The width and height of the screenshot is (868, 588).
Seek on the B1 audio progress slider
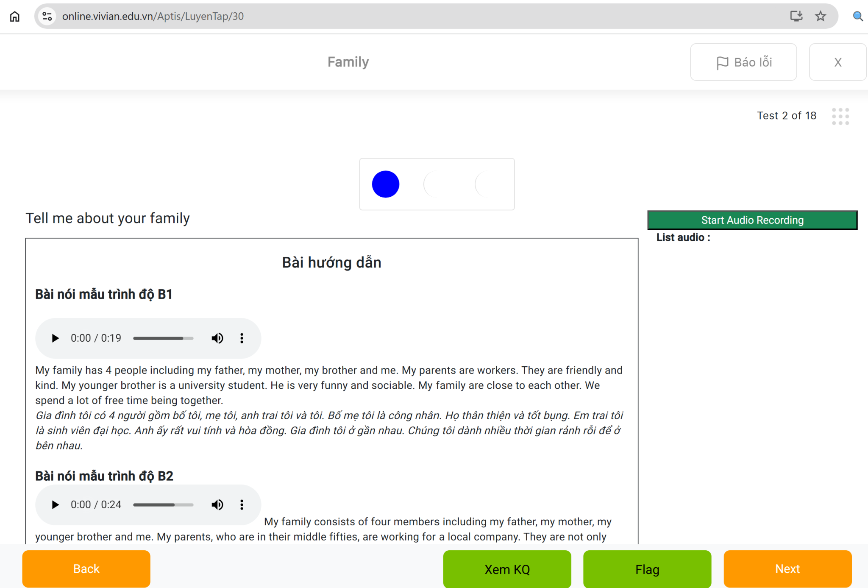coord(163,338)
